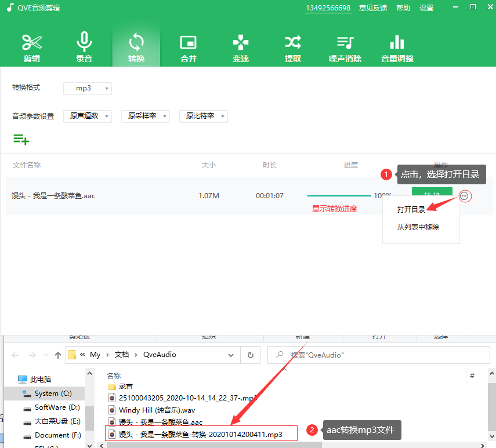Click the 名称 column header in Explorer

click(114, 376)
